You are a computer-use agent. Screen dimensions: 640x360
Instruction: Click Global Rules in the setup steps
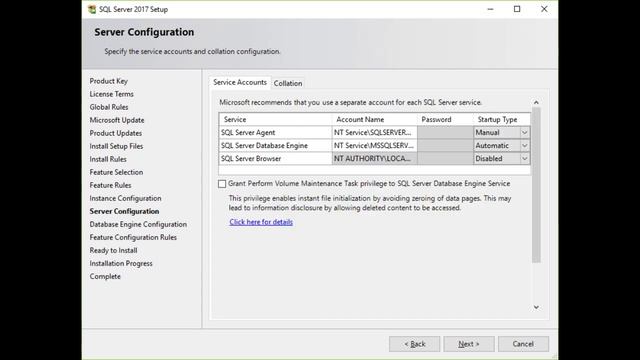coord(109,107)
